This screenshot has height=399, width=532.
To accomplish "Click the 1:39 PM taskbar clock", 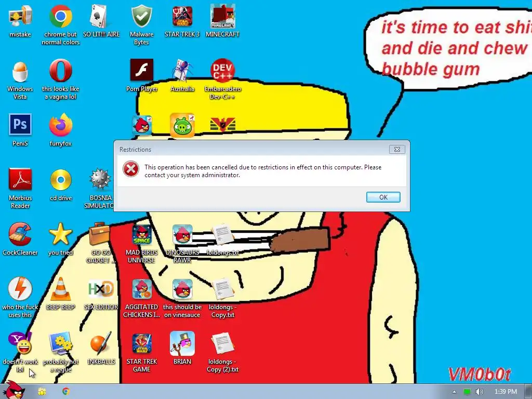I will [x=506, y=392].
